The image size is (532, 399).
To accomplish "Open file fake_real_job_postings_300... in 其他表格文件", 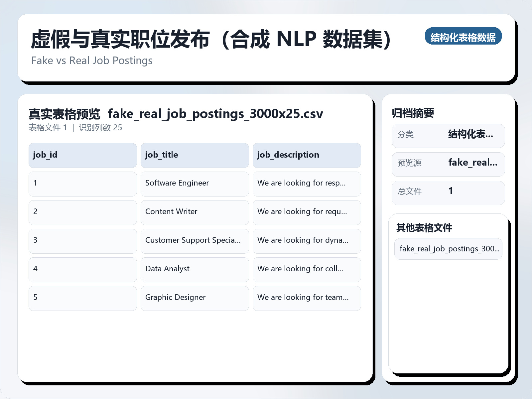I will pyautogui.click(x=448, y=249).
